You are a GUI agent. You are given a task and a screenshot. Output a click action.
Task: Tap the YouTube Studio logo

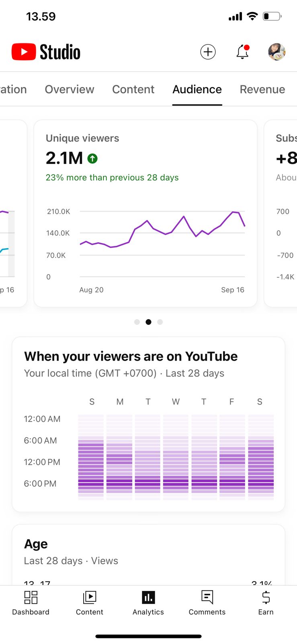(46, 52)
